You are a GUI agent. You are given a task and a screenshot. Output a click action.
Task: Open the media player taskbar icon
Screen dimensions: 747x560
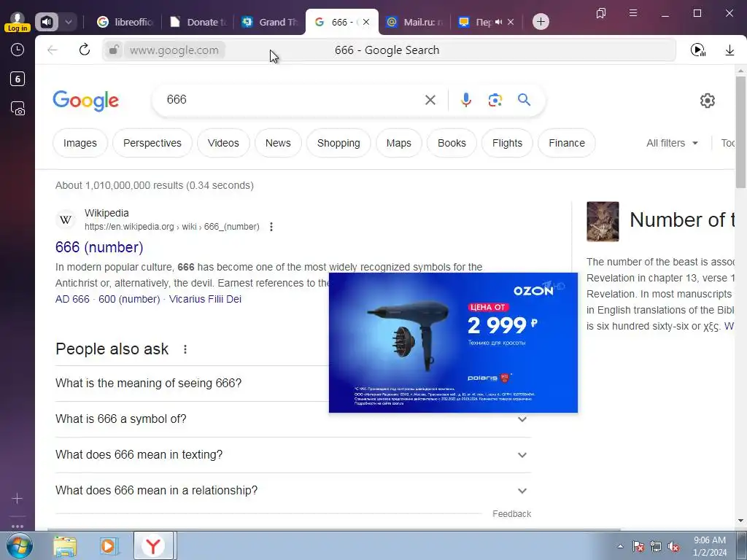tap(109, 545)
